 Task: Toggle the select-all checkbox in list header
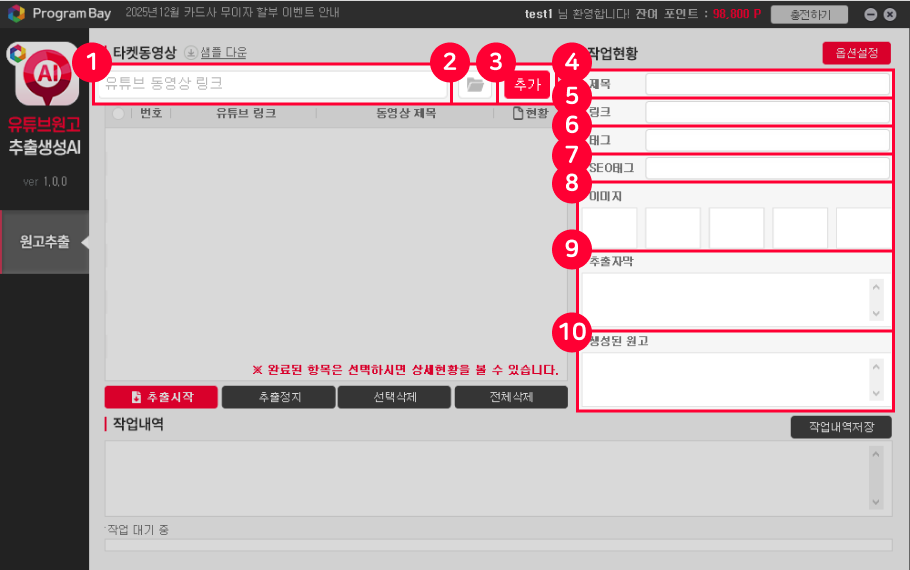[119, 114]
